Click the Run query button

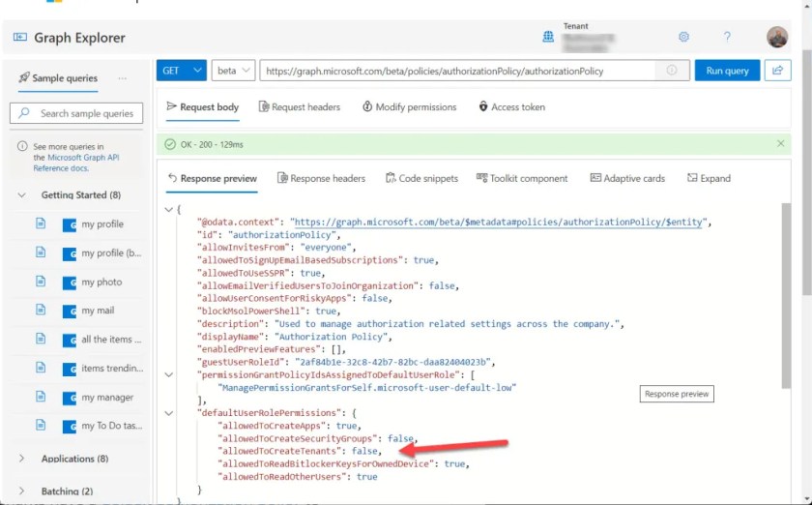pos(727,71)
